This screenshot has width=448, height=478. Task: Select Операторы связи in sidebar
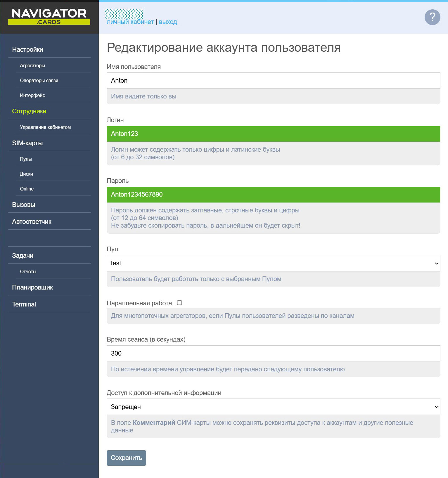pos(39,80)
